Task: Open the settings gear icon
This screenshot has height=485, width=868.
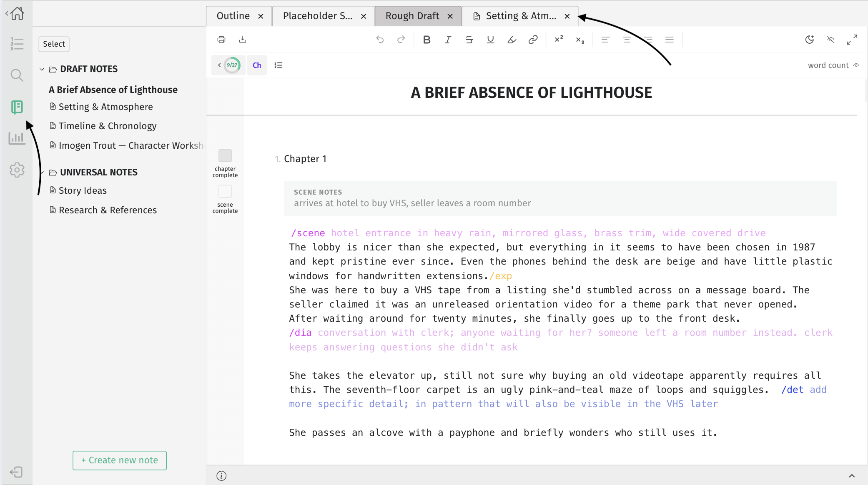Action: point(17,170)
